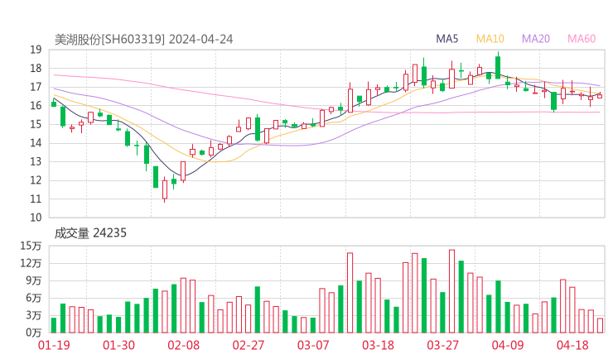The width and height of the screenshot is (613, 364).
Task: Click the MA60 legend label
Action: pyautogui.click(x=582, y=39)
